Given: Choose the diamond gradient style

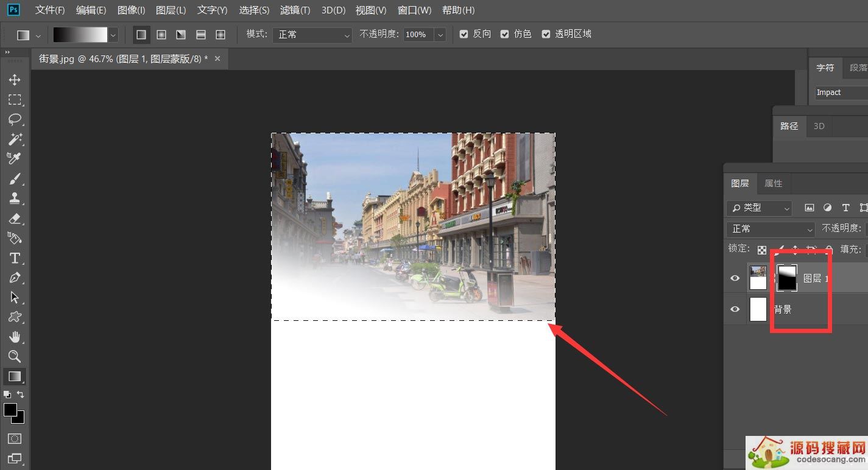Looking at the screenshot, I should [x=221, y=35].
